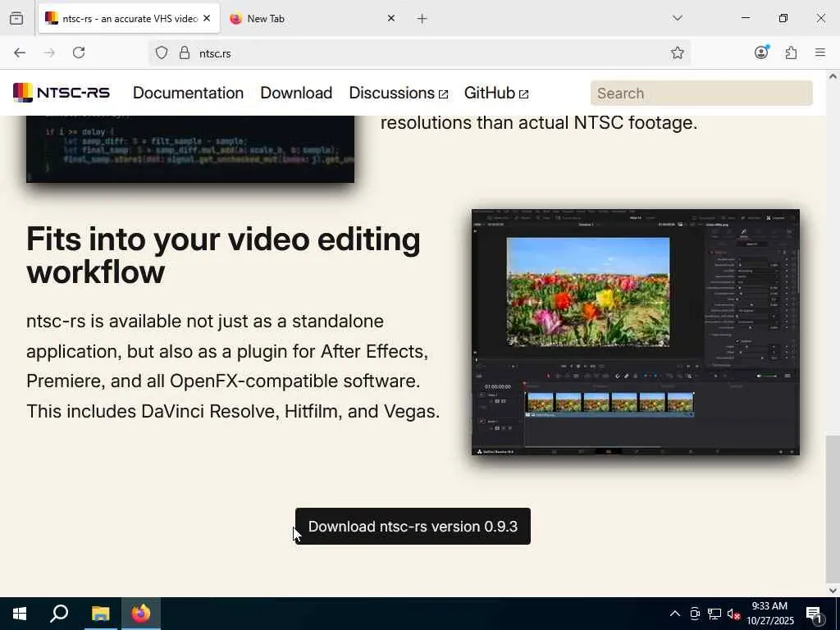Expand the list all tabs dropdown
The image size is (840, 630).
(x=677, y=18)
